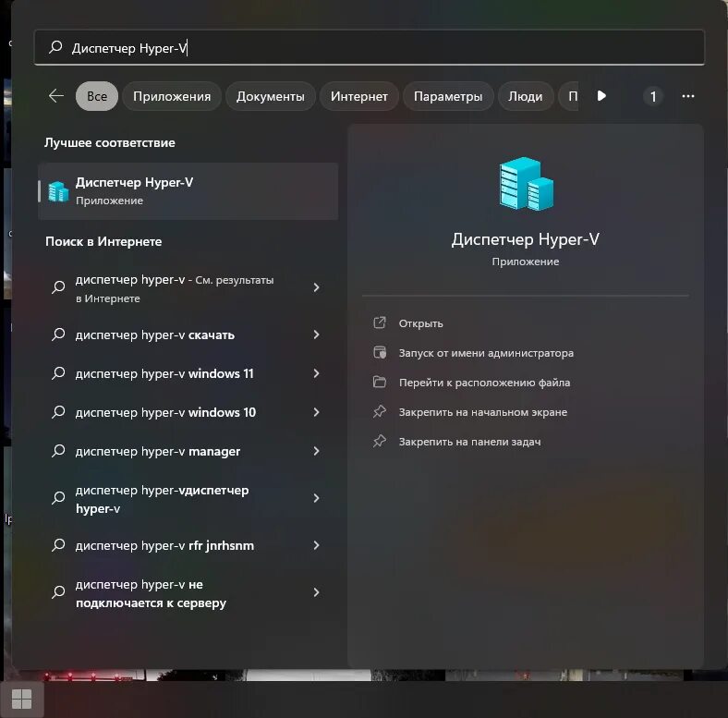
Task: Expand chevron for 'не подключается к серверу'
Action: coord(316,592)
